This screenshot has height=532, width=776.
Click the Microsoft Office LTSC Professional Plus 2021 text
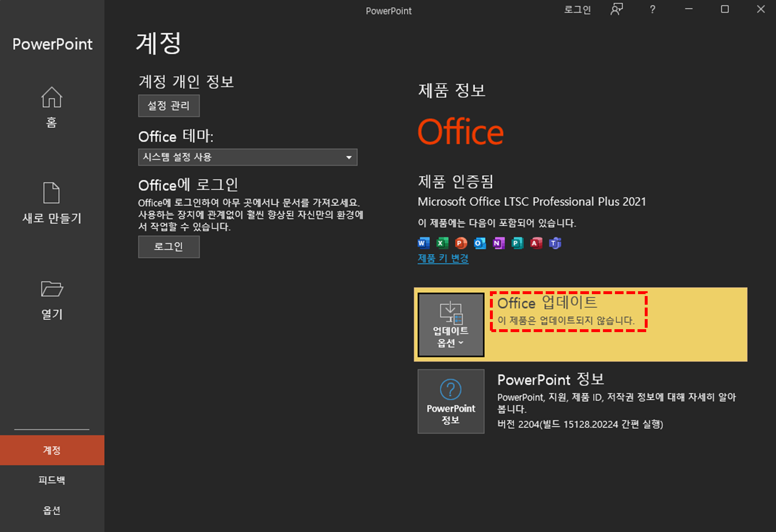532,202
